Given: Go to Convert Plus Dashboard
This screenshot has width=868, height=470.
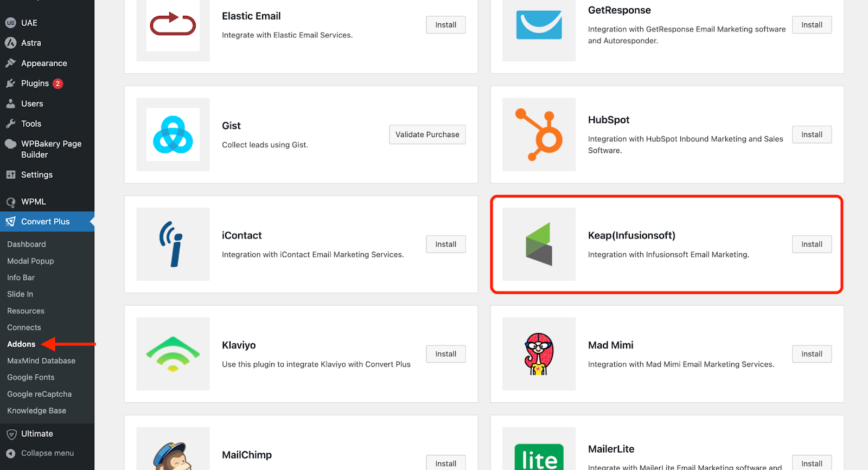Looking at the screenshot, I should pos(27,244).
